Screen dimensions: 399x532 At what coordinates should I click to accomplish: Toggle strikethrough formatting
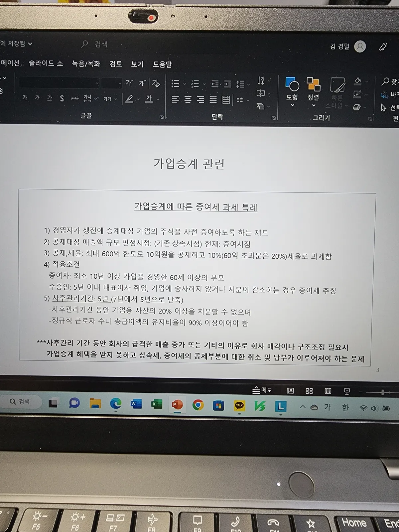point(74,98)
